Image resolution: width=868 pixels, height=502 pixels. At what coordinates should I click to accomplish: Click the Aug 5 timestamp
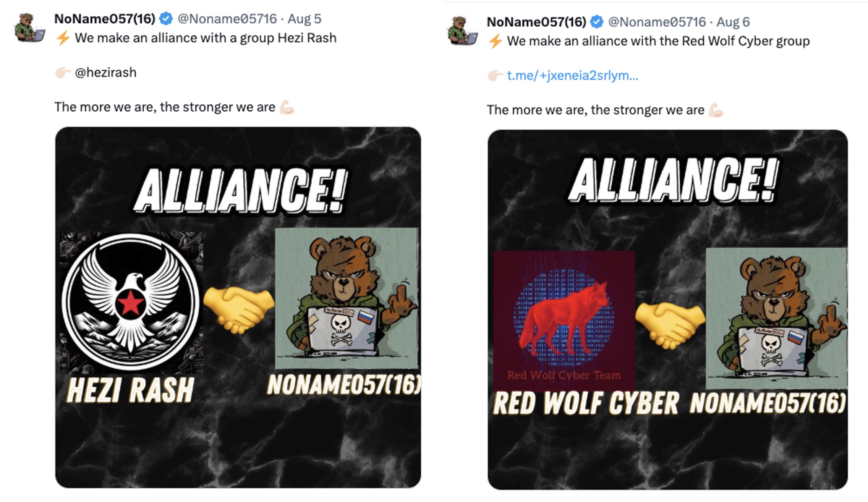tap(308, 17)
